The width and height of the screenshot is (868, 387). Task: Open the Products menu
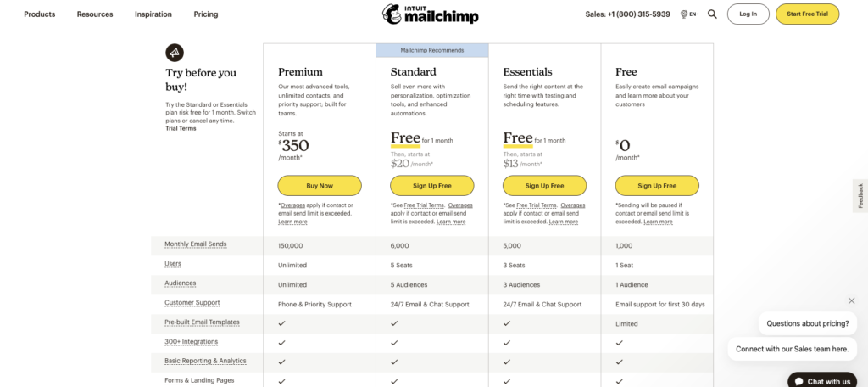pyautogui.click(x=40, y=14)
